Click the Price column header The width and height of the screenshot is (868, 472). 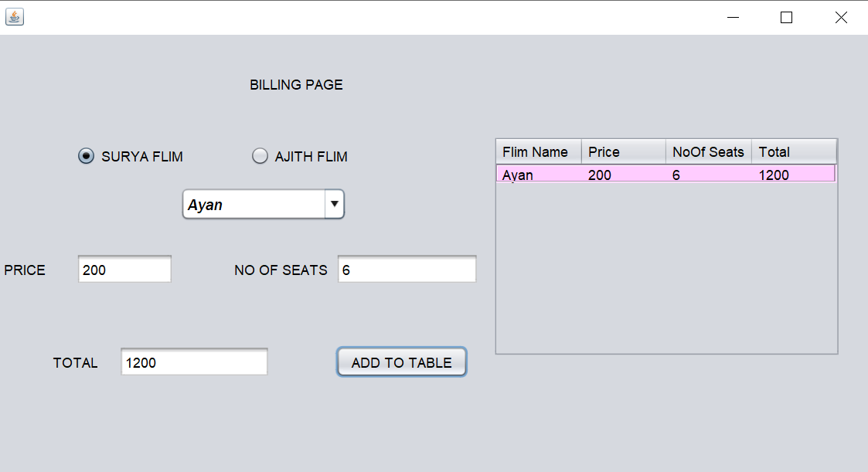[623, 152]
